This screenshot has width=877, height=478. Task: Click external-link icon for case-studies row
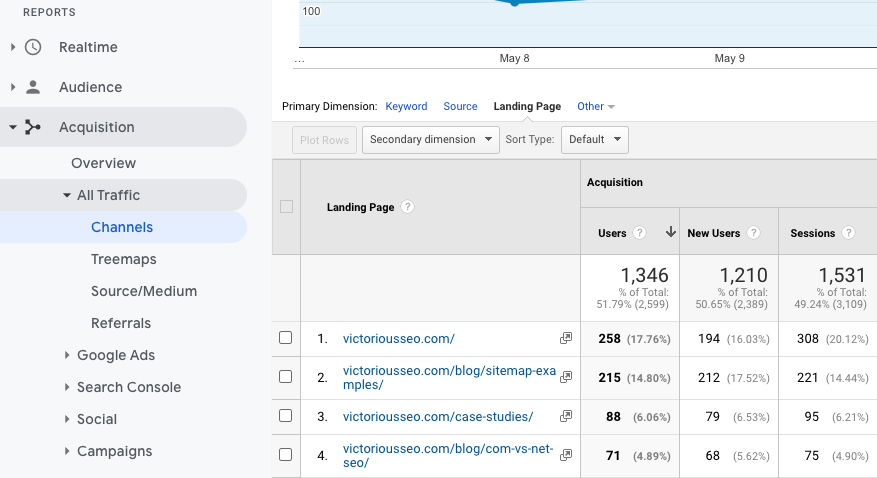[566, 416]
